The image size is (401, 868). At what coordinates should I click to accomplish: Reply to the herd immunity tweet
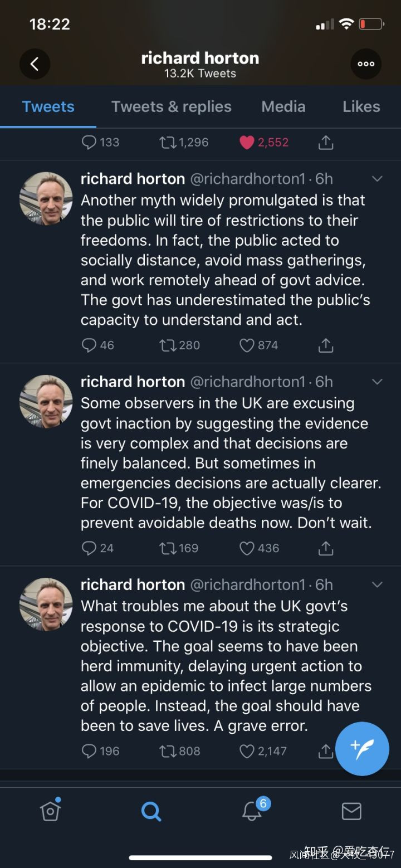[x=89, y=751]
